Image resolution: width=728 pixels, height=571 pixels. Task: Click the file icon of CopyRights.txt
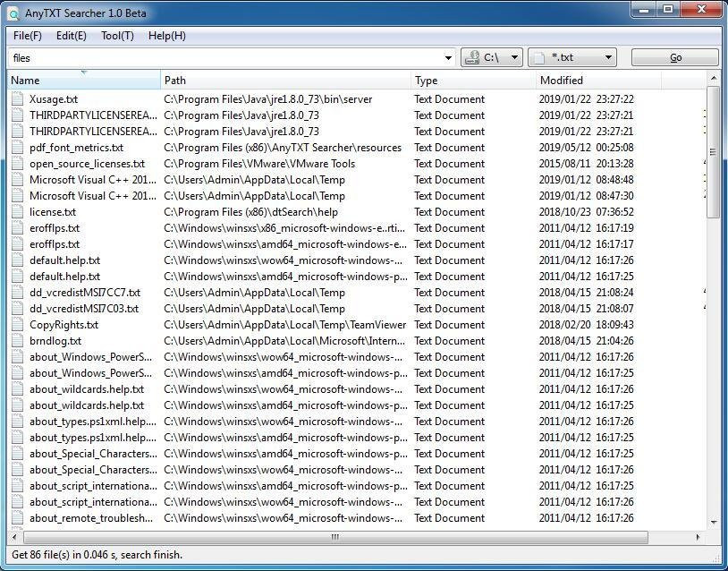point(17,325)
